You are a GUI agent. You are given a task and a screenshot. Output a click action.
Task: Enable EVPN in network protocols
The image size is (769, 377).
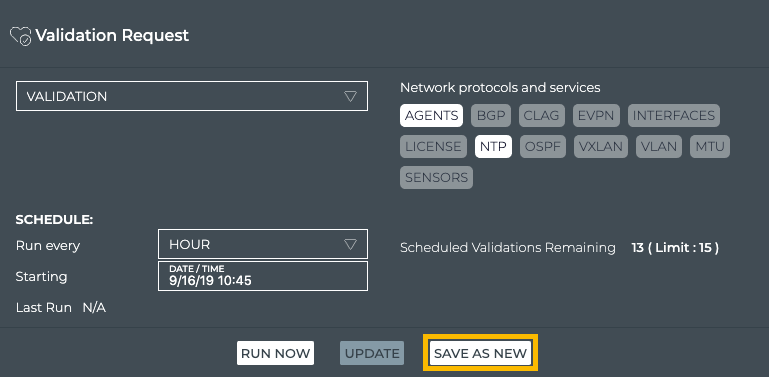[596, 116]
